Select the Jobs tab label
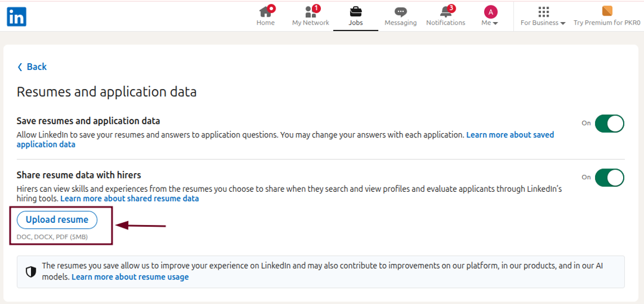644x304 pixels. pos(355,23)
